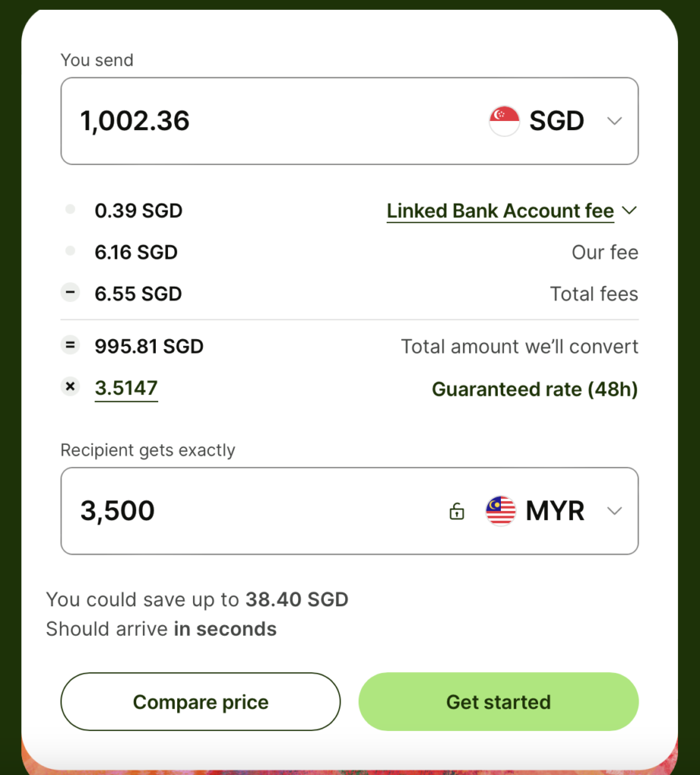Click the multiply icon beside the rate
Image resolution: width=700 pixels, height=775 pixels.
pyautogui.click(x=70, y=387)
